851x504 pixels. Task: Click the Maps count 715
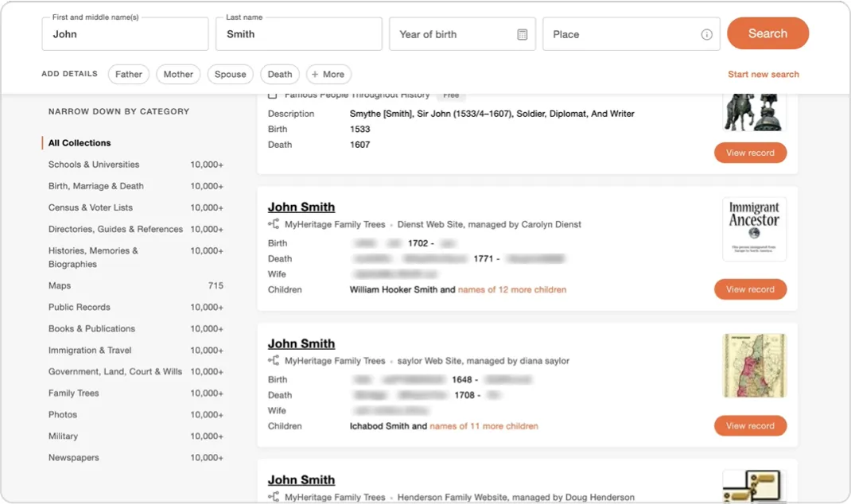point(216,285)
